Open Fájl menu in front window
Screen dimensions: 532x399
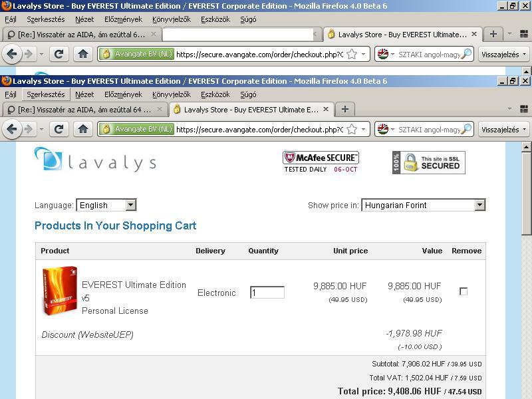tap(11, 94)
